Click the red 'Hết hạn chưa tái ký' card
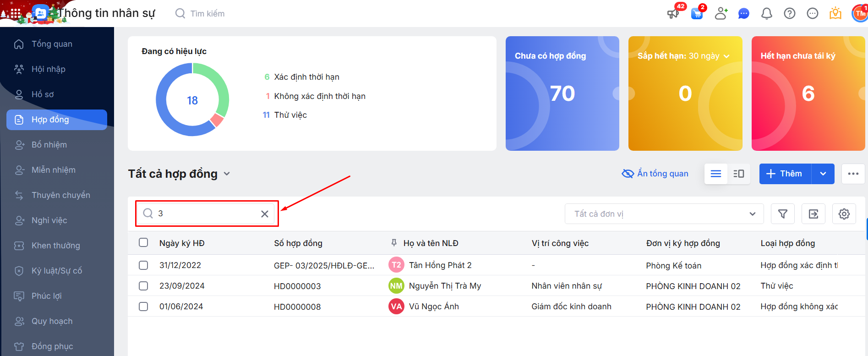 point(808,93)
